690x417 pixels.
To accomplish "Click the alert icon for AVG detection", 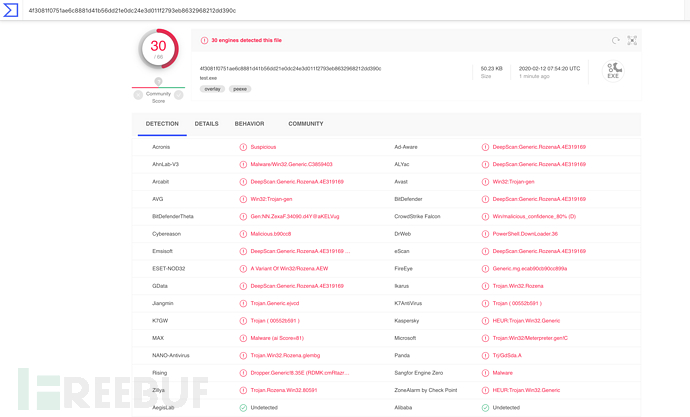I will (x=243, y=199).
